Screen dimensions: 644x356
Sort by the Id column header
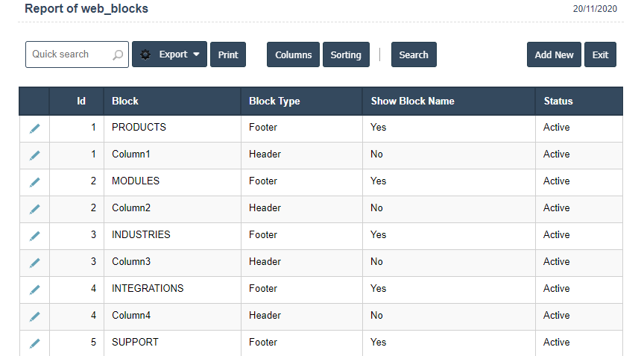coord(81,101)
